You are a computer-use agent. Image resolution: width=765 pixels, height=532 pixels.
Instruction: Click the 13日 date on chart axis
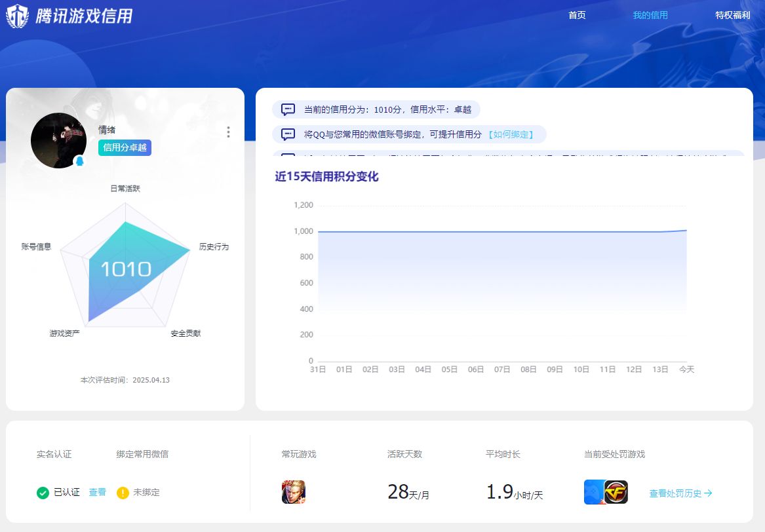[660, 370]
